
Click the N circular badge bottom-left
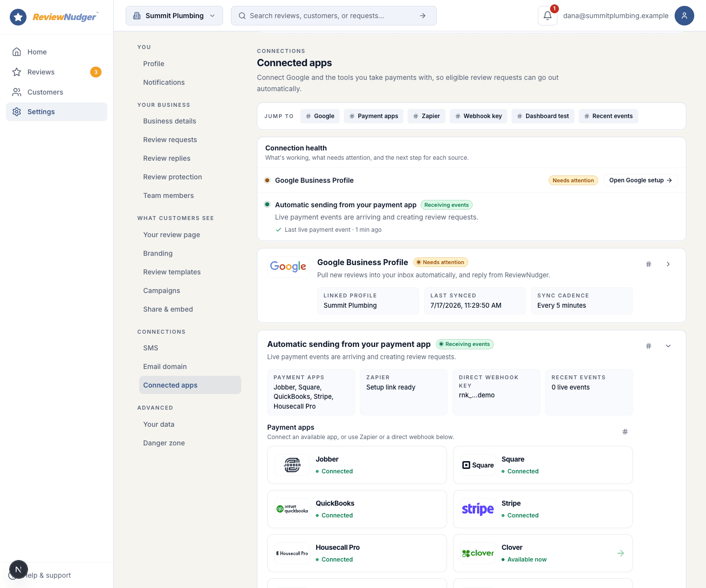19,569
